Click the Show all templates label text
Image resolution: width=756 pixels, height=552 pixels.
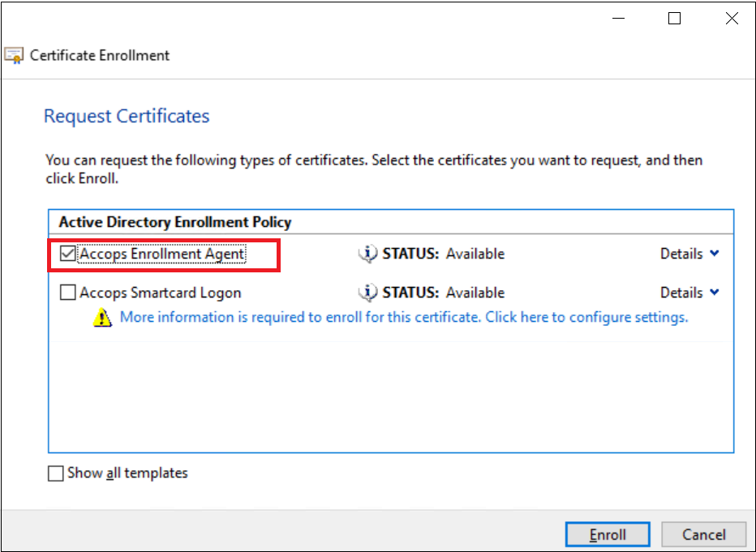127,473
